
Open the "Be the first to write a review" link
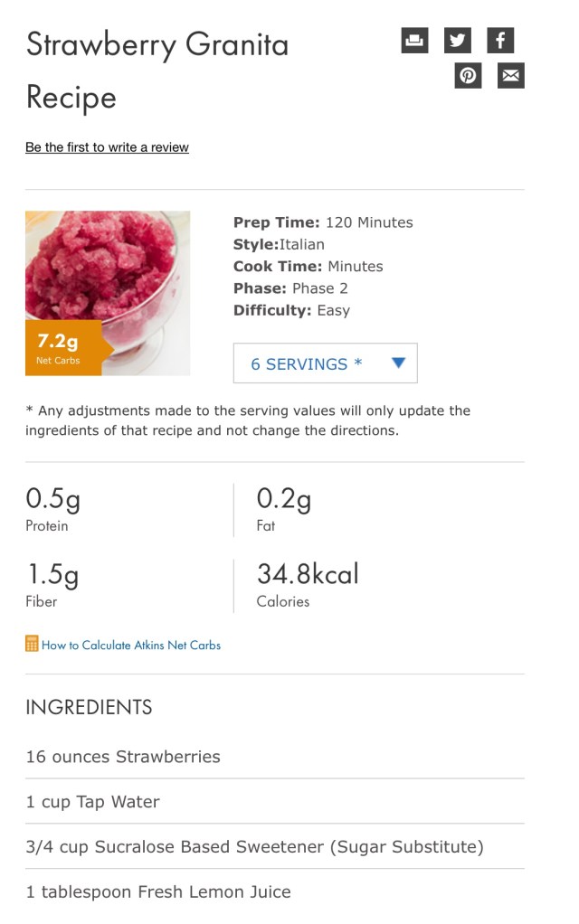pos(107,147)
